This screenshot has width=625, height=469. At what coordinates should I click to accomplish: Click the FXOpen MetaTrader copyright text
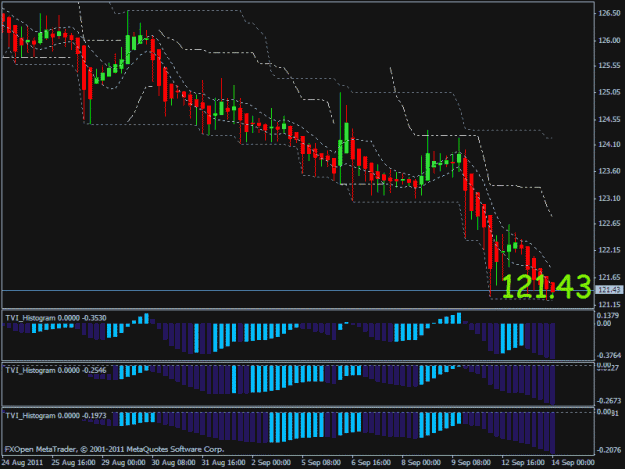[114, 449]
